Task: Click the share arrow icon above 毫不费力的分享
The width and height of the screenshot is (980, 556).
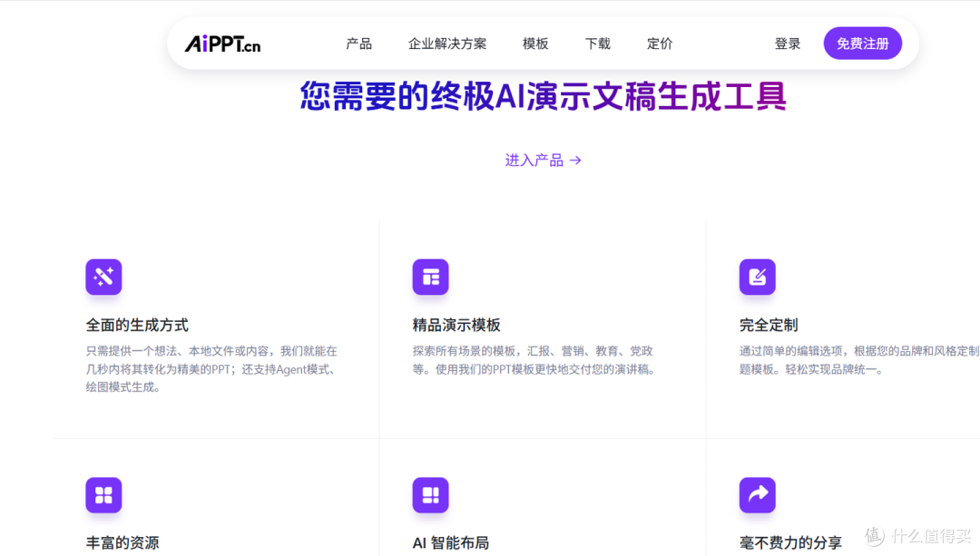Action: click(x=758, y=495)
